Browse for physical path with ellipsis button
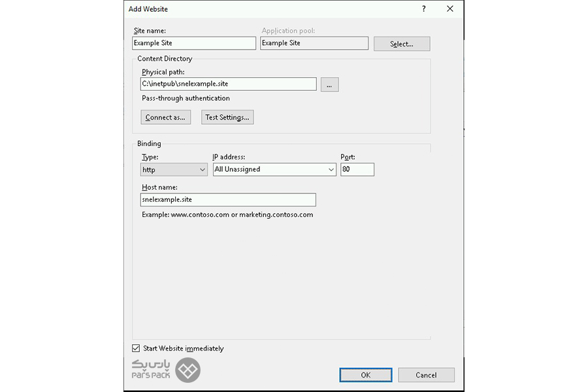 pyautogui.click(x=330, y=84)
